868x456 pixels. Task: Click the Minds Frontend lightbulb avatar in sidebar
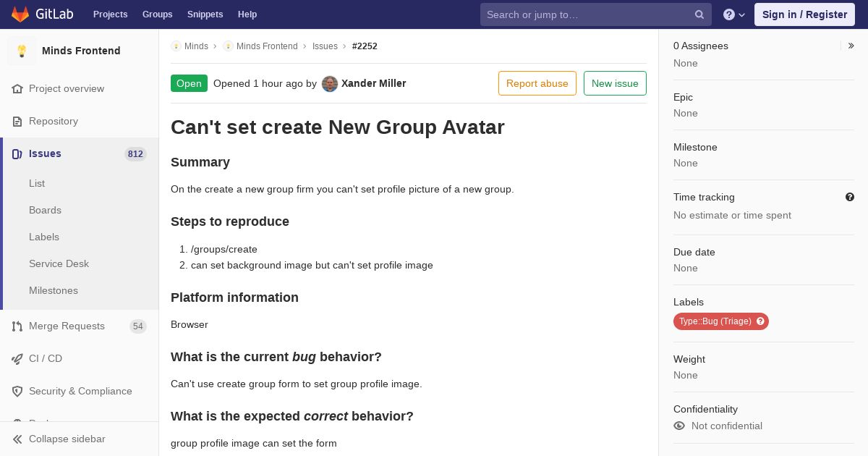(22, 51)
